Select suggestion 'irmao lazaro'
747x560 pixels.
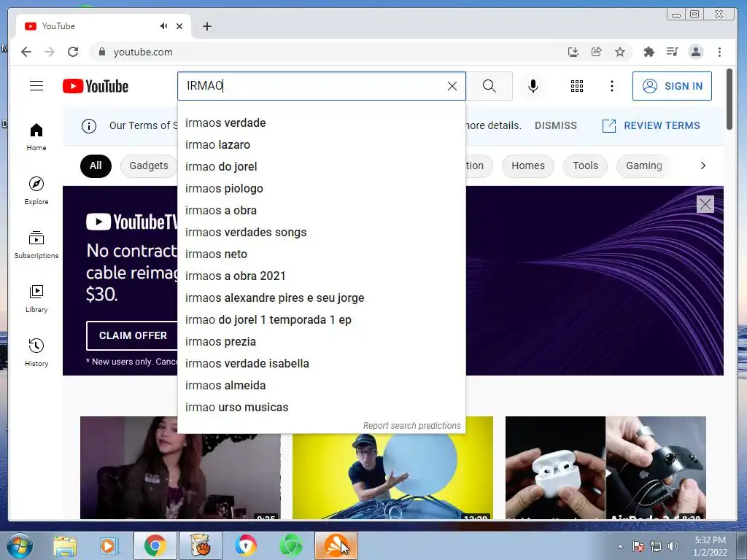click(x=322, y=145)
